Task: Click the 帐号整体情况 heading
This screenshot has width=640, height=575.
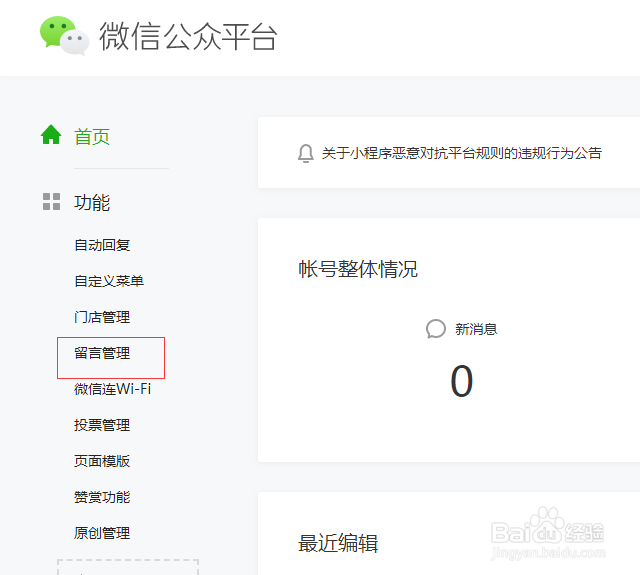Action: pos(358,269)
